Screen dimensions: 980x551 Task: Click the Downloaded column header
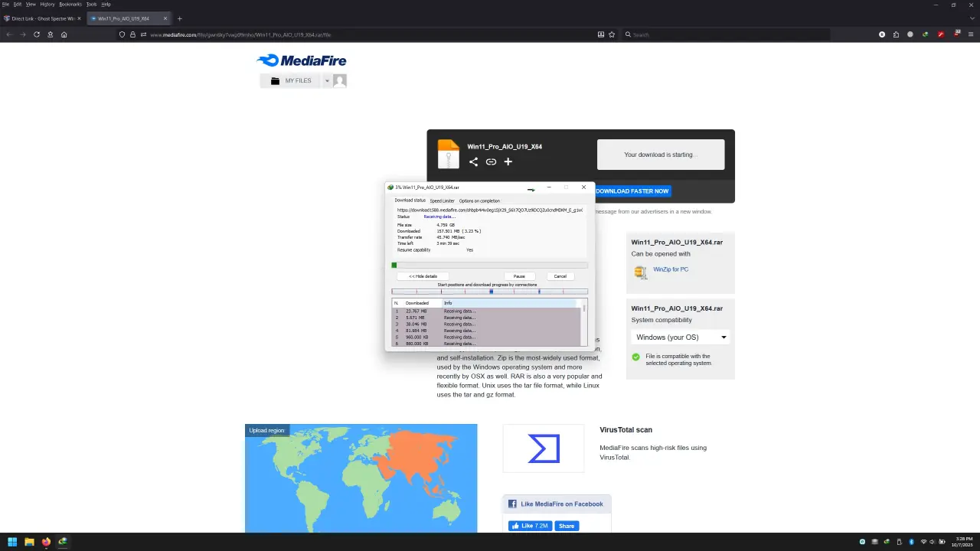pyautogui.click(x=421, y=303)
